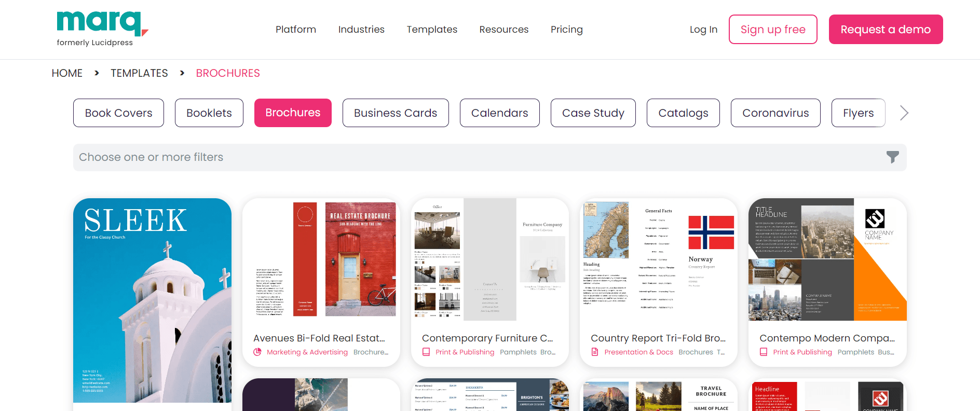Open the filter funnel icon
The image size is (980, 411).
pyautogui.click(x=892, y=157)
